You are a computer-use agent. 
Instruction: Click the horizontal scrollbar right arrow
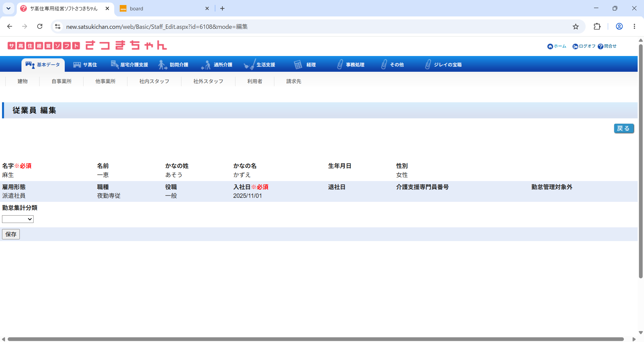[x=634, y=339]
